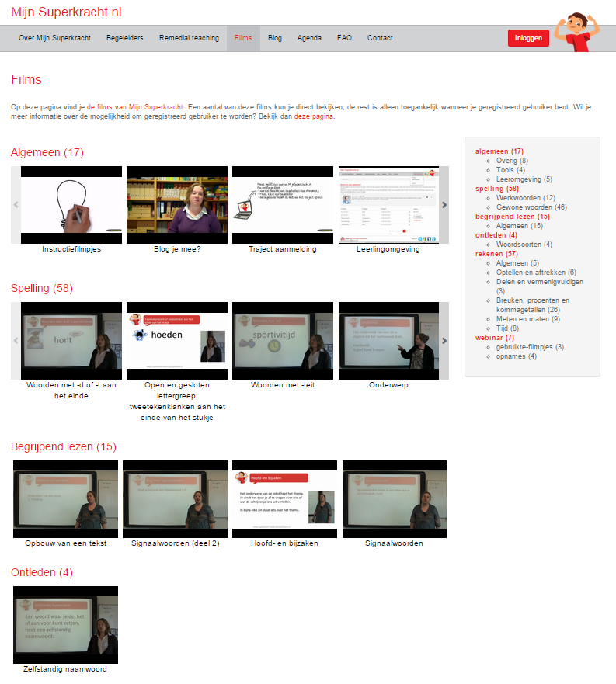The width and height of the screenshot is (616, 684).
Task: Click the Spelling carousel previous arrow
Action: tap(16, 341)
